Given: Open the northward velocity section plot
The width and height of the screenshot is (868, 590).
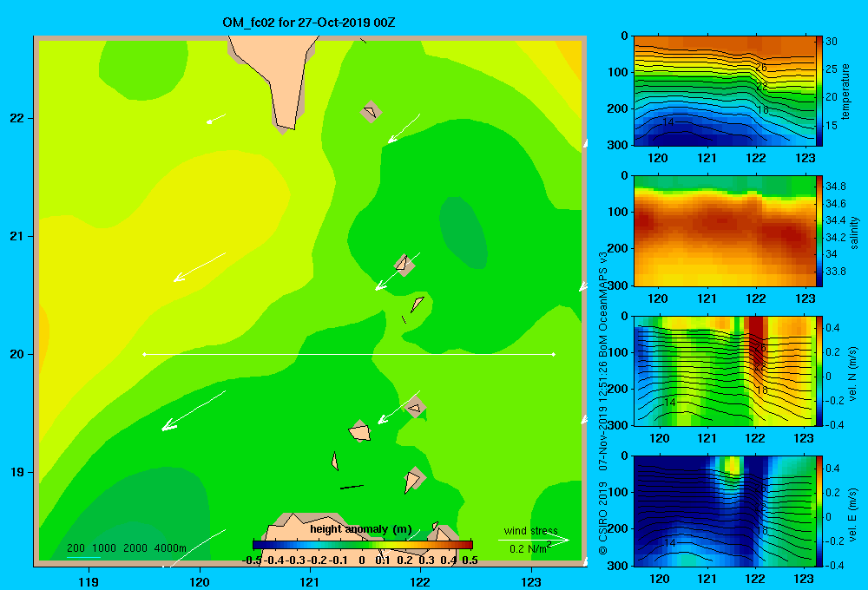Looking at the screenshot, I should tap(724, 370).
